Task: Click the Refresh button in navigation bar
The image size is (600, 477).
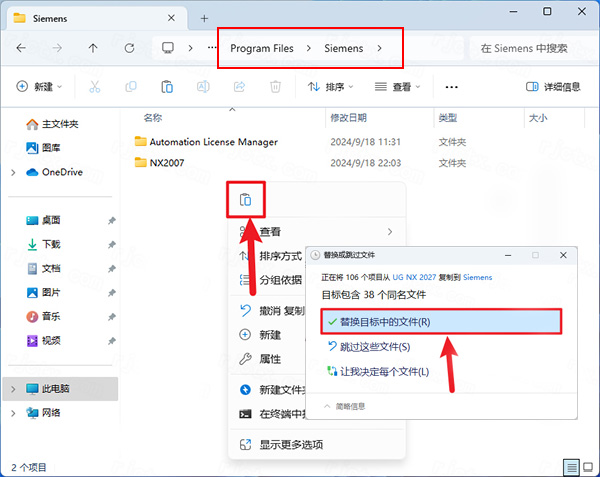Action: [129, 48]
